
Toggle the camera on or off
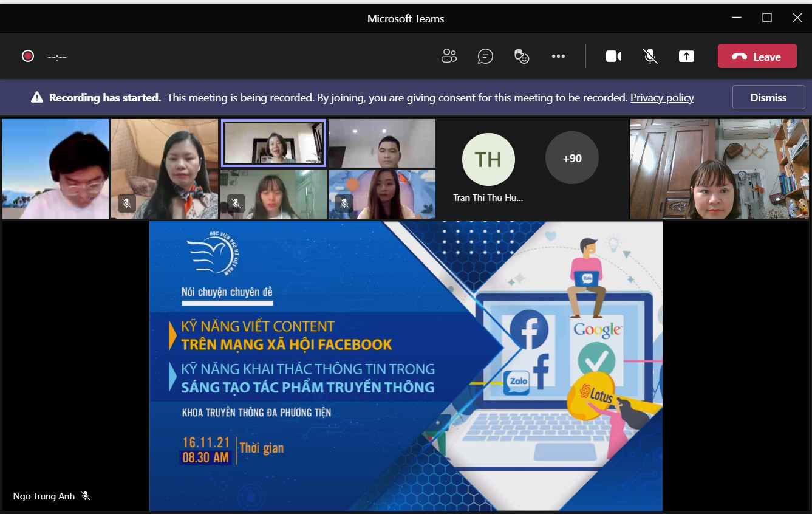tap(613, 57)
